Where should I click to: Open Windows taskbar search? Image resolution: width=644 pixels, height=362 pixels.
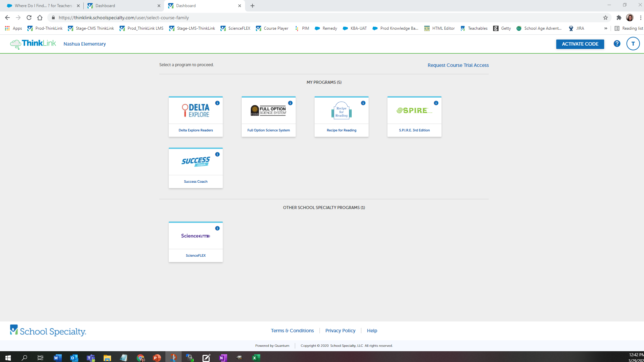[24, 358]
